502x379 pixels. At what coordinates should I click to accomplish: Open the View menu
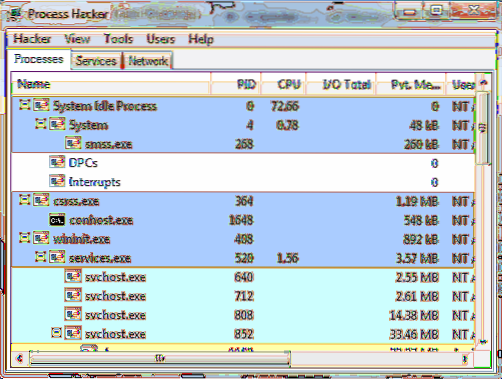click(77, 39)
